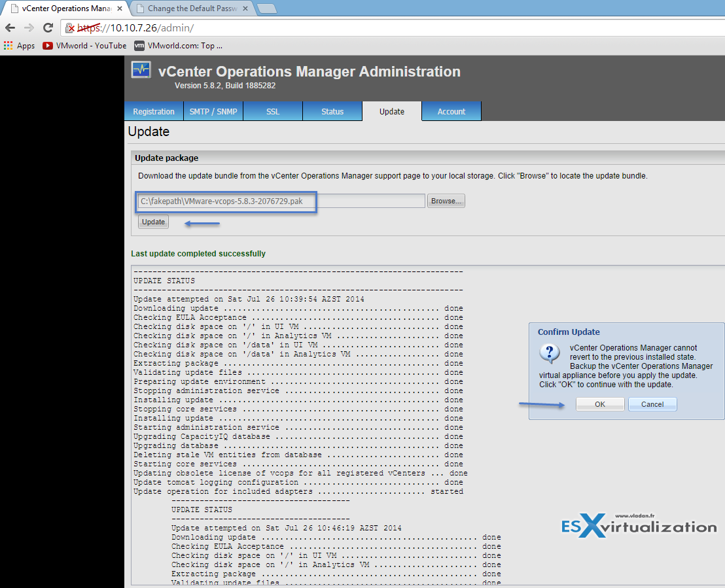Click 'Upgrading CapacityIQ database' log line
725x588 pixels.
click(298, 436)
